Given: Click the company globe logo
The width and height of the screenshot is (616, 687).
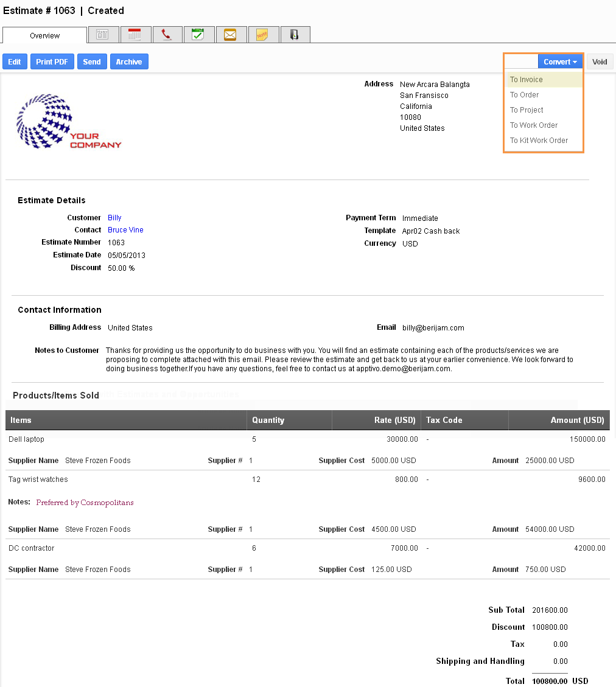Looking at the screenshot, I should [44, 122].
